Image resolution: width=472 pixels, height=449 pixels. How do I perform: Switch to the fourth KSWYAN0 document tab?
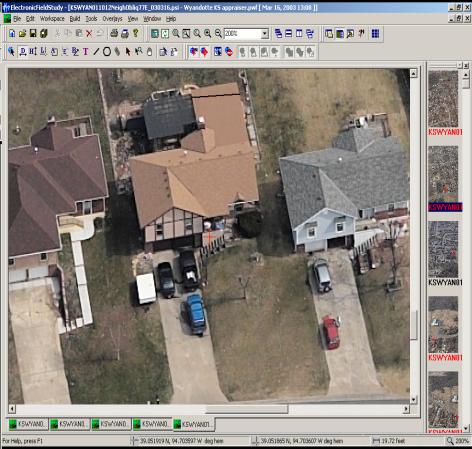(x=152, y=424)
